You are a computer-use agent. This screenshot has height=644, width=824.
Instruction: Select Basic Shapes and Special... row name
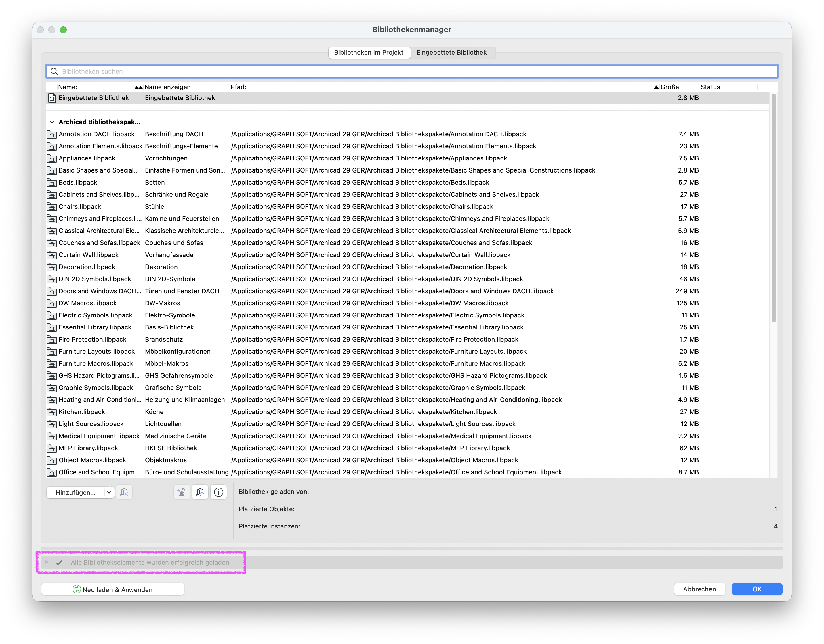(x=98, y=170)
